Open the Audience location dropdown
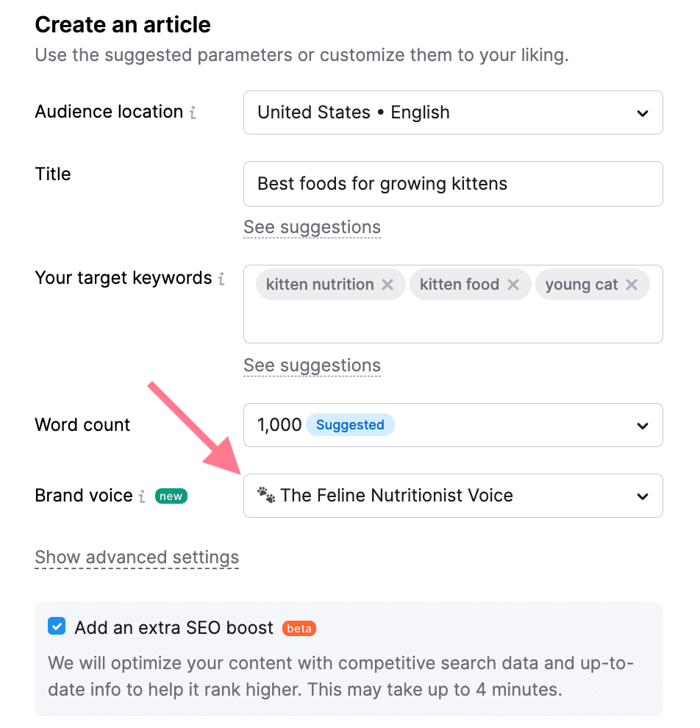The width and height of the screenshot is (700, 728). point(642,113)
